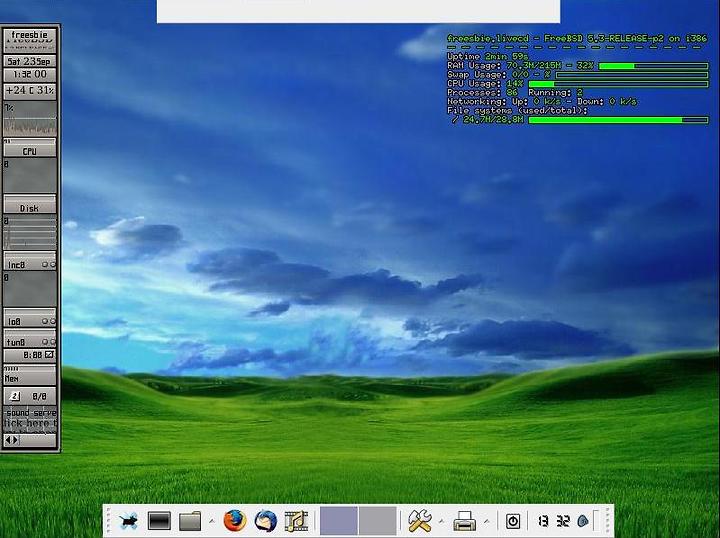This screenshot has height=538, width=720.
Task: Click the power logout button on panel
Action: point(513,521)
